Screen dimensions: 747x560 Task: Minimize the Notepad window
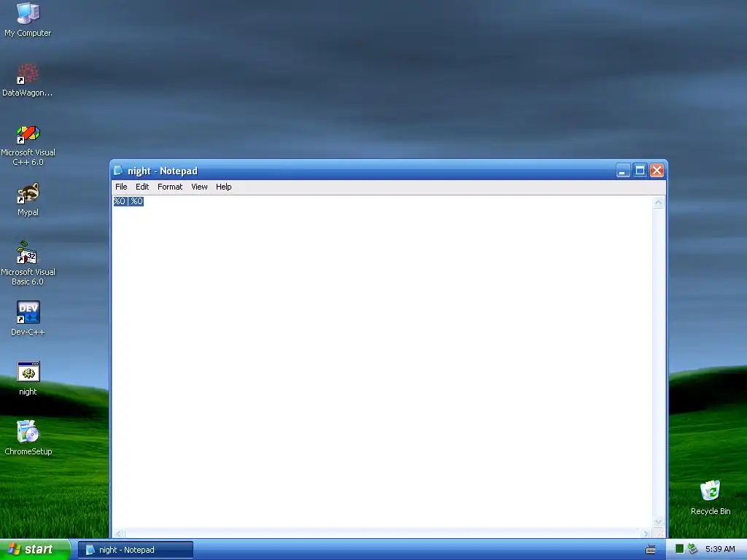[x=623, y=171]
